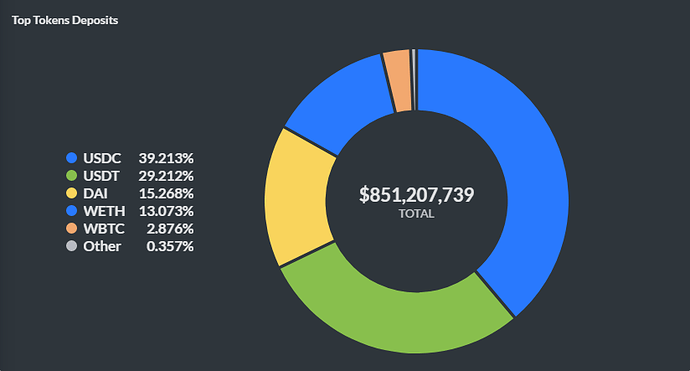The width and height of the screenshot is (690, 371).
Task: Select the Other legend label
Action: pyautogui.click(x=102, y=246)
